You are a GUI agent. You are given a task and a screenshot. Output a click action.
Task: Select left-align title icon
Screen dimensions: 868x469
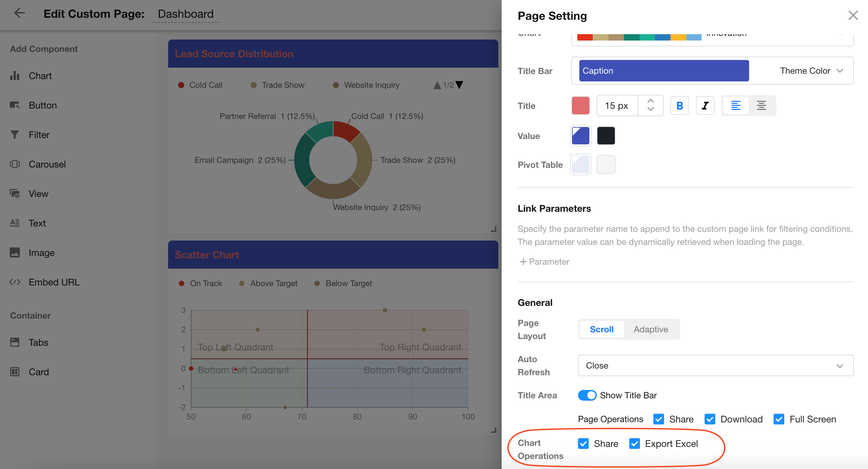pyautogui.click(x=736, y=106)
